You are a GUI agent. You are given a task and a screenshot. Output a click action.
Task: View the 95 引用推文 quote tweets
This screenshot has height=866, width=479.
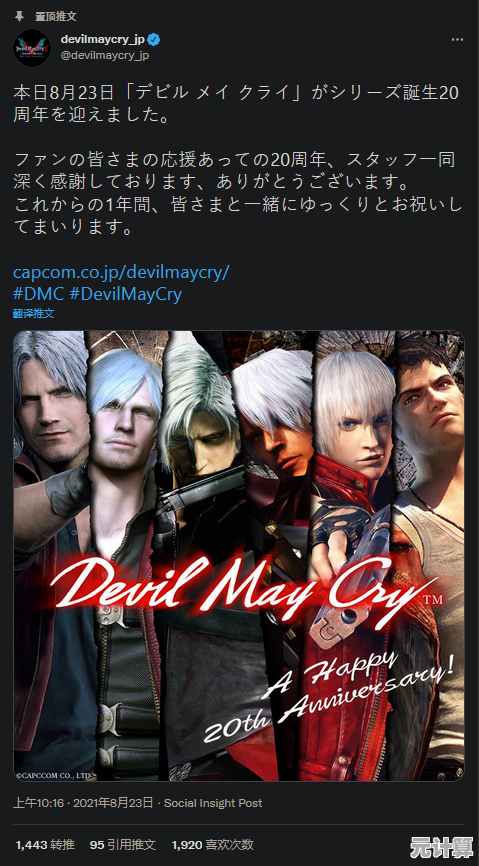123,844
